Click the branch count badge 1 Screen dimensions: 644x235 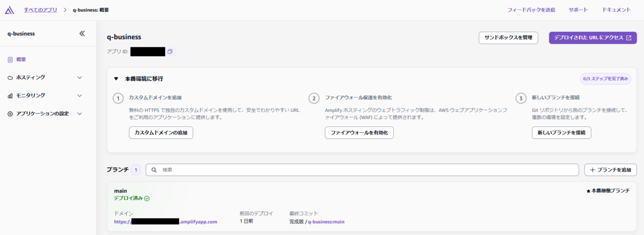point(136,170)
